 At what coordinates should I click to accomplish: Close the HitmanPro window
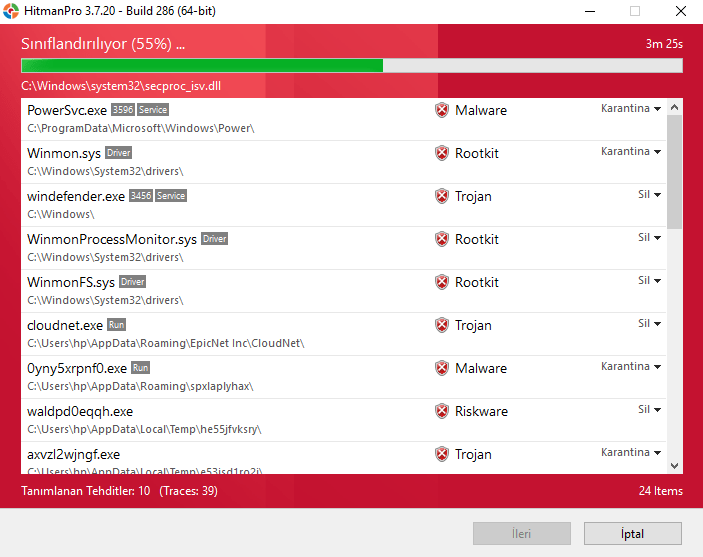[x=681, y=11]
